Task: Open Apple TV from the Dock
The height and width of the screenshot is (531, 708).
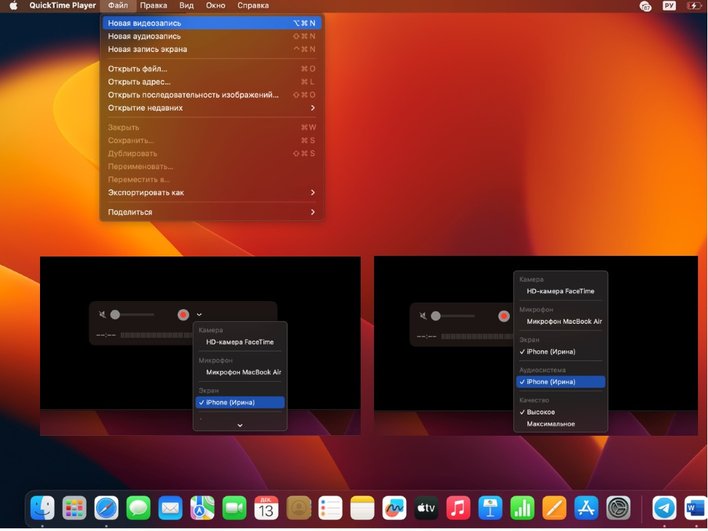Action: tap(426, 508)
